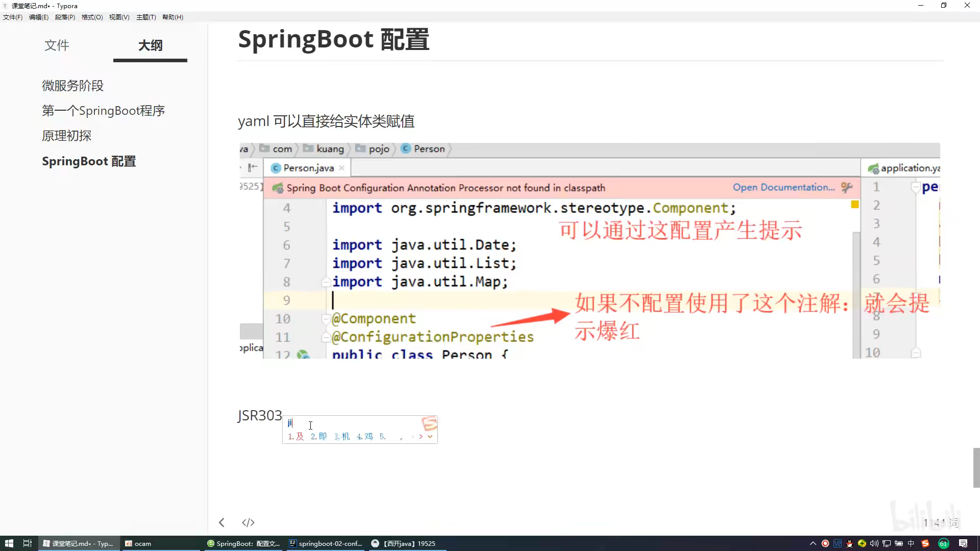Jump to 原理初探 heading in the outline
Screen dimensions: 980x551
[66, 136]
